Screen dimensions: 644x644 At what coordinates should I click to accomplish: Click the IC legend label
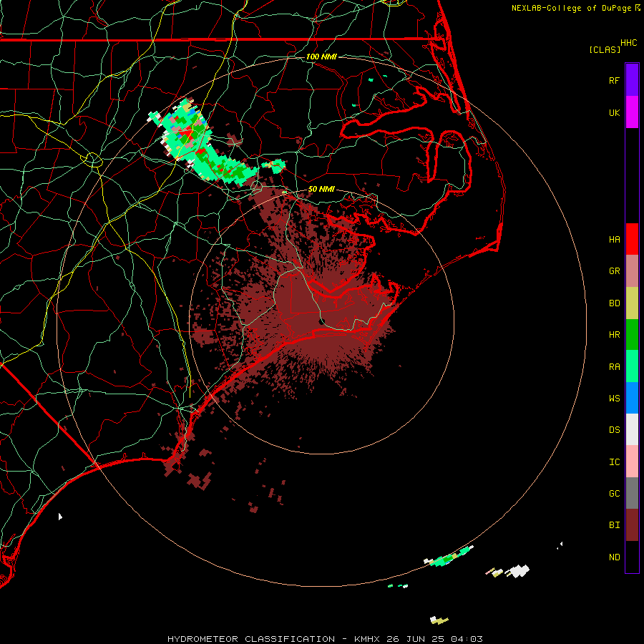coord(614,462)
